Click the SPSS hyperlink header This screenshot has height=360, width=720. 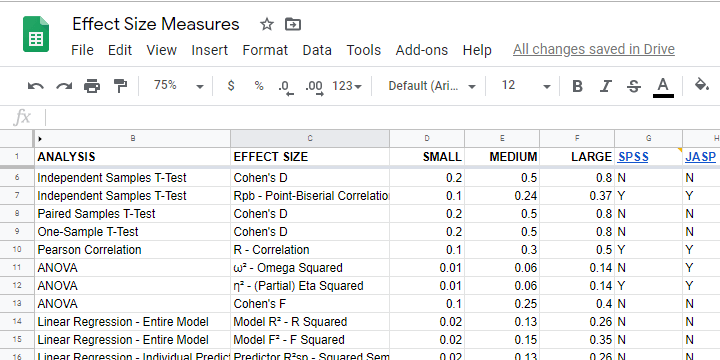pyautogui.click(x=633, y=157)
